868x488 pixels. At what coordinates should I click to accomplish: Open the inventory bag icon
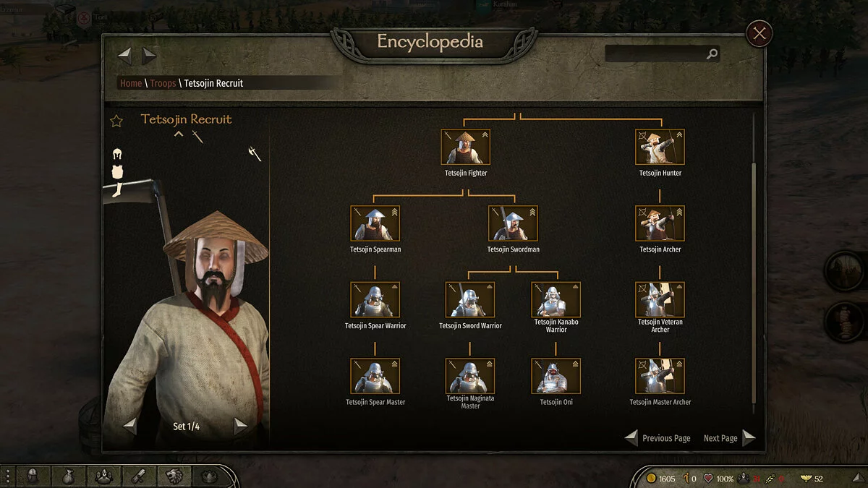pos(69,476)
